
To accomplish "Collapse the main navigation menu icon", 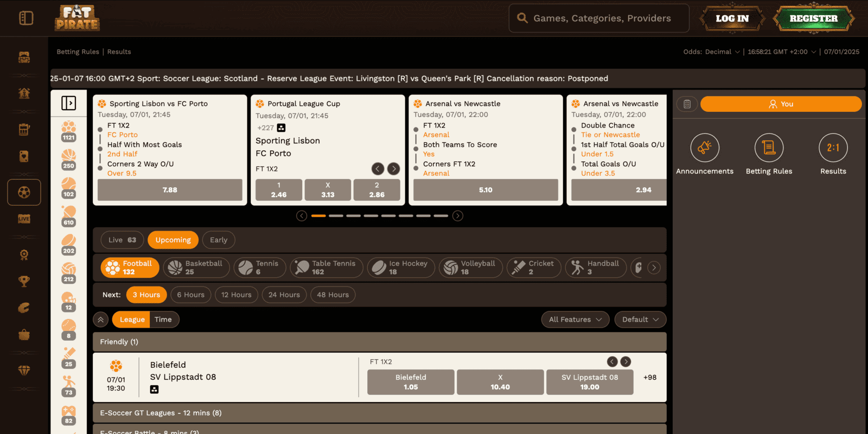I will click(x=26, y=18).
